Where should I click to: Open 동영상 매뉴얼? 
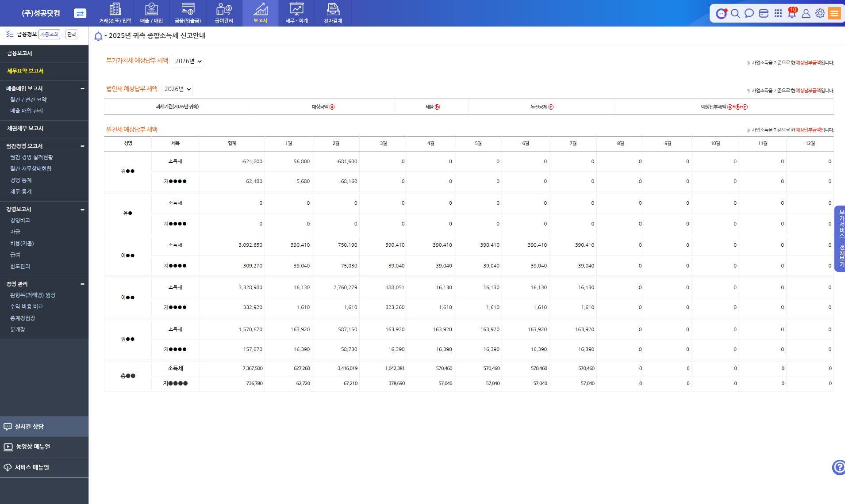point(44,447)
